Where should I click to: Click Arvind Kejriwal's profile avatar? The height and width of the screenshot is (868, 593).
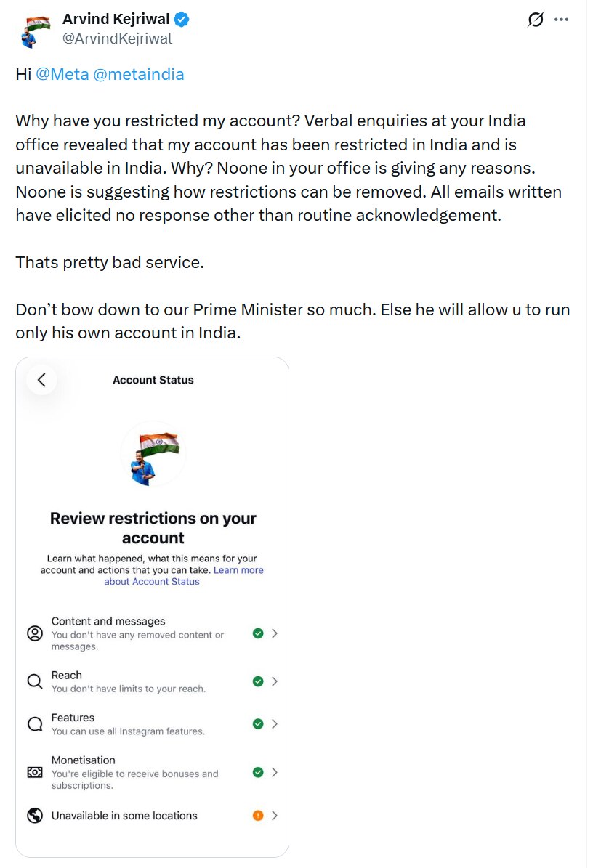click(35, 31)
